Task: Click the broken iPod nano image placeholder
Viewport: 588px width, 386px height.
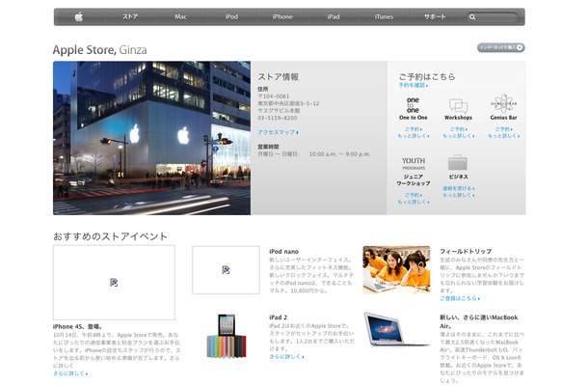Action: pyautogui.click(x=226, y=270)
